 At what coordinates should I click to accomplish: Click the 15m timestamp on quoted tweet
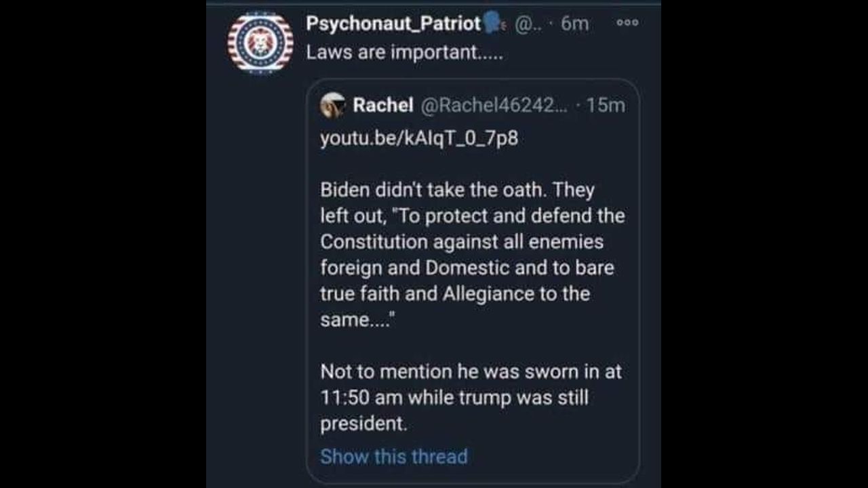click(604, 105)
